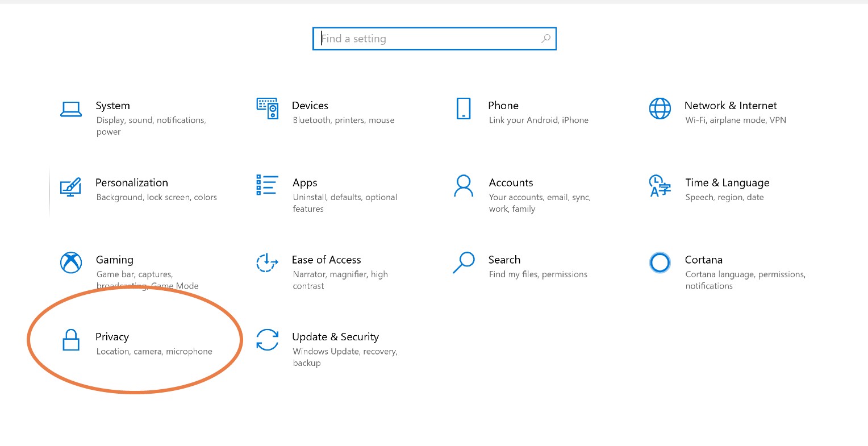Open the Ease of Access icon

tap(267, 262)
